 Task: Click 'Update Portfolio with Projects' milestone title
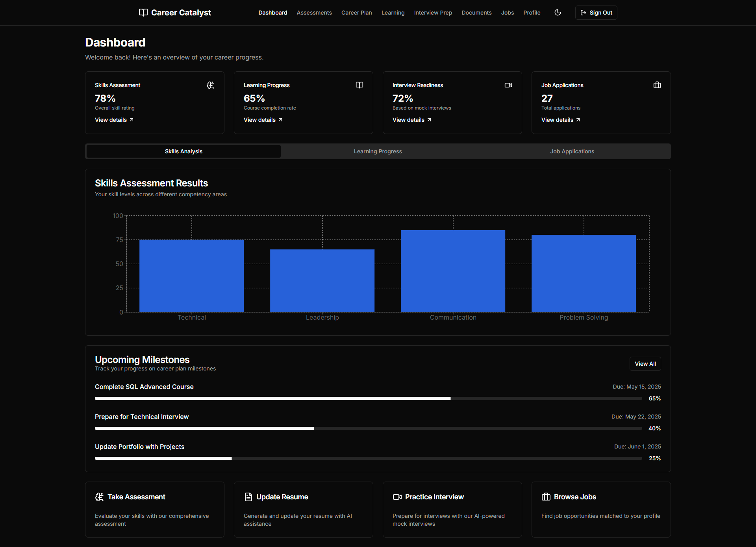pos(139,447)
